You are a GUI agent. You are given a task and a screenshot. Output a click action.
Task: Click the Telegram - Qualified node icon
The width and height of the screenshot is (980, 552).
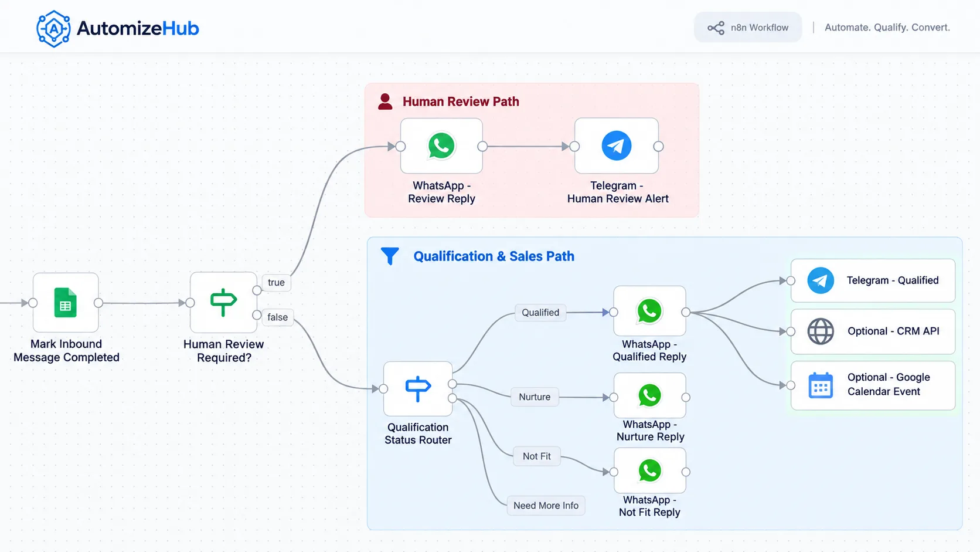coord(821,280)
